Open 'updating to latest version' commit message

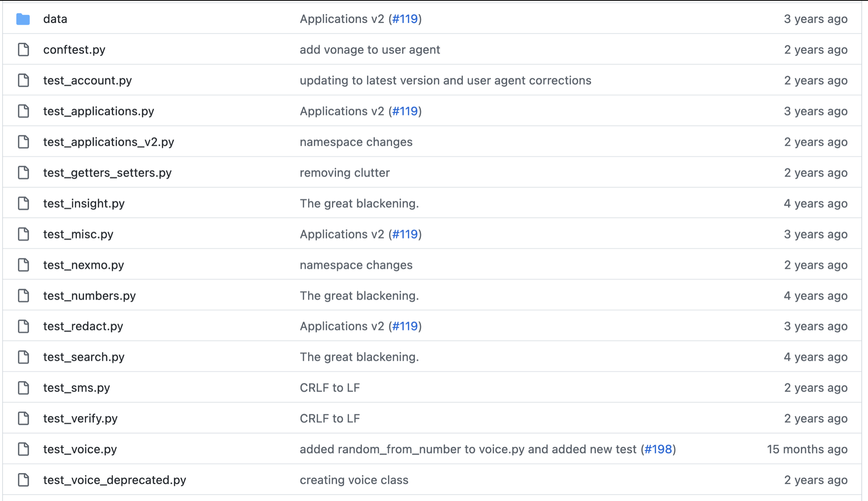[x=446, y=80]
